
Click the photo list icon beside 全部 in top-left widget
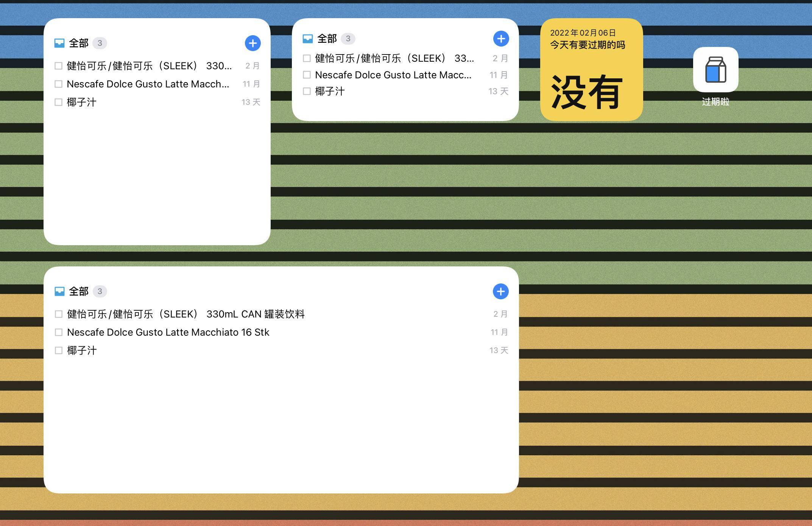point(59,43)
